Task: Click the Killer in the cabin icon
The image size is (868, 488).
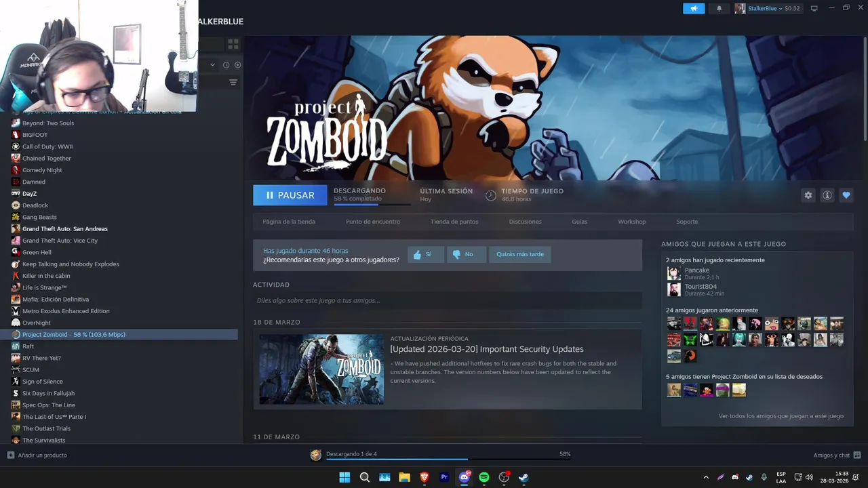Action: [16, 276]
